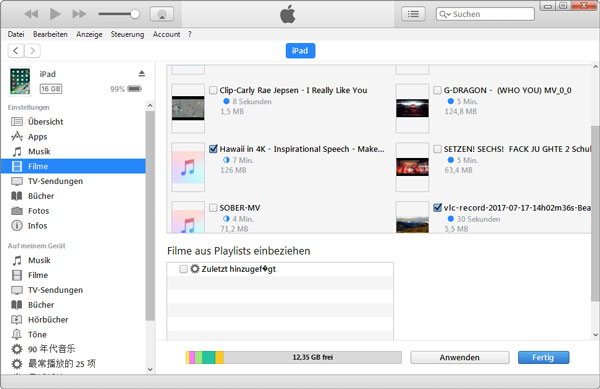The image size is (600, 389).
Task: Click the 16 GB capacity label
Action: (51, 89)
